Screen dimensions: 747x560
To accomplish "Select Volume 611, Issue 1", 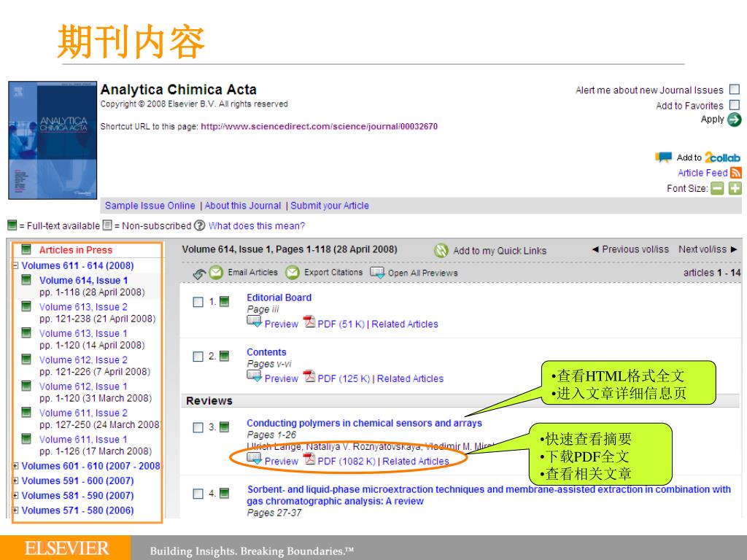I will pyautogui.click(x=83, y=440).
